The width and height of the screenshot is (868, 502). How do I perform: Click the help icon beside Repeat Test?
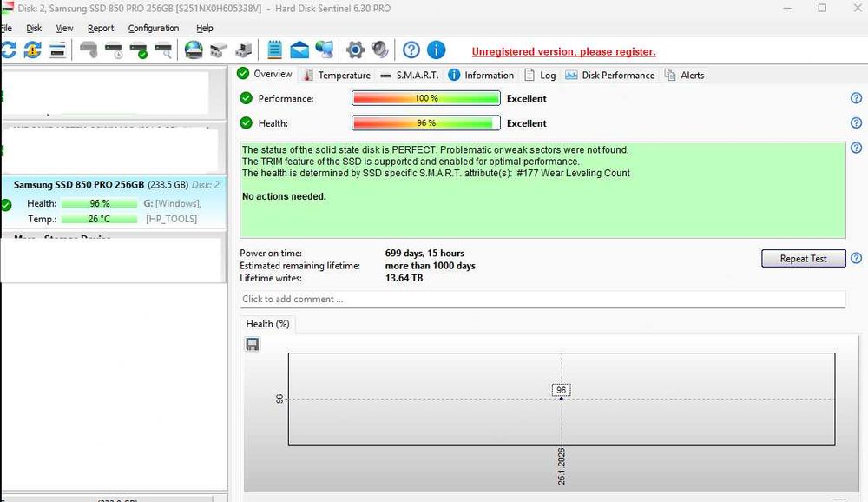click(x=857, y=258)
